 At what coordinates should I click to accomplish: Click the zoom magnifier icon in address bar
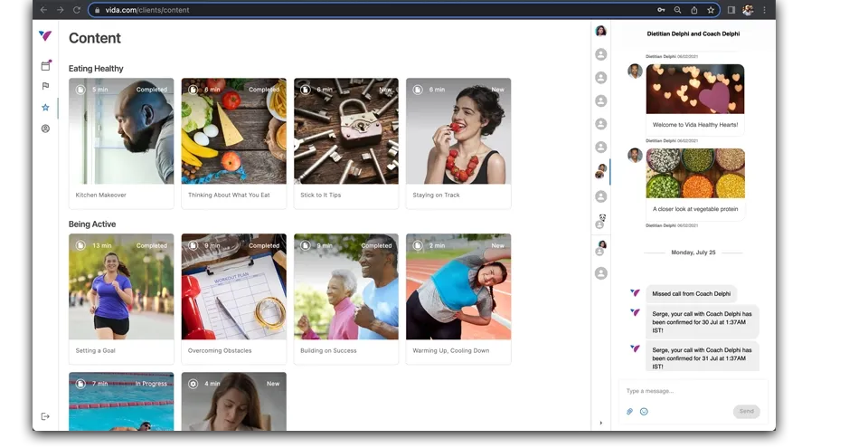pyautogui.click(x=677, y=10)
